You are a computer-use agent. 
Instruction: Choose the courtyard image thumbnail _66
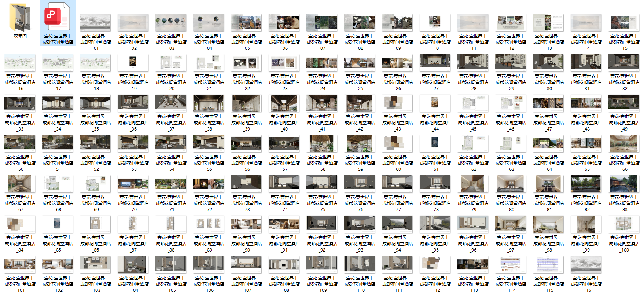coord(624,144)
